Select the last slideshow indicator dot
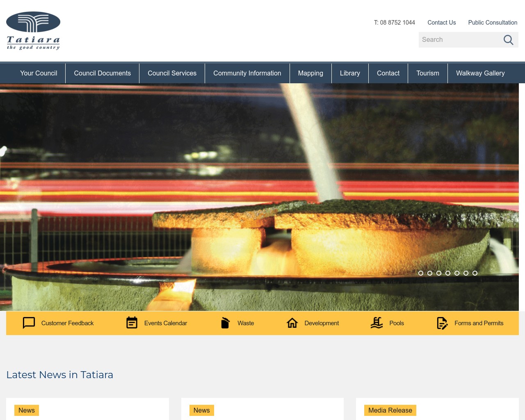This screenshot has width=525, height=420. coord(475,273)
